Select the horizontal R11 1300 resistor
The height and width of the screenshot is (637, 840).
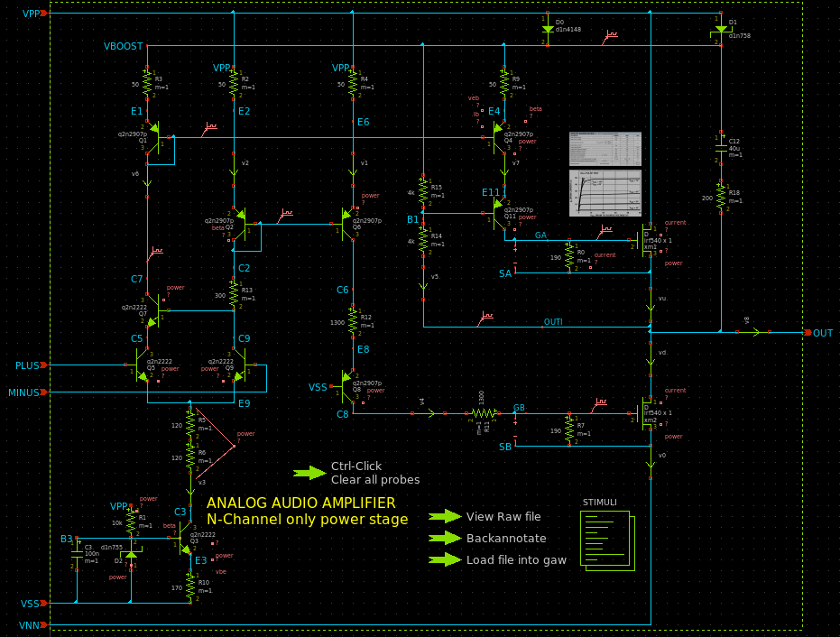(484, 413)
